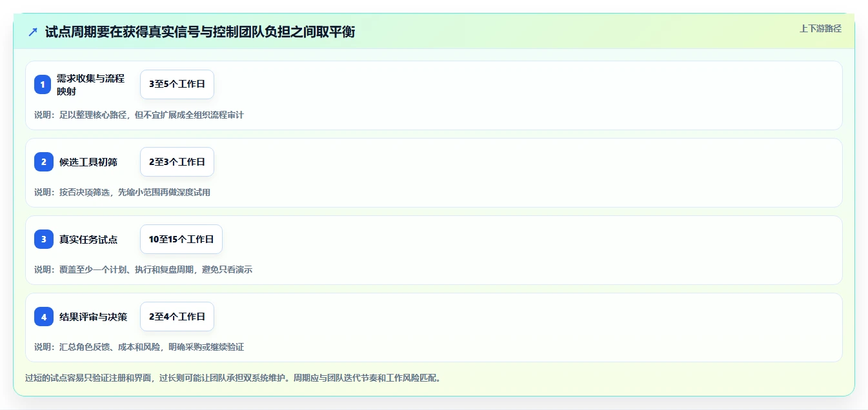Click the note about 汇总角色反馈

(139, 347)
